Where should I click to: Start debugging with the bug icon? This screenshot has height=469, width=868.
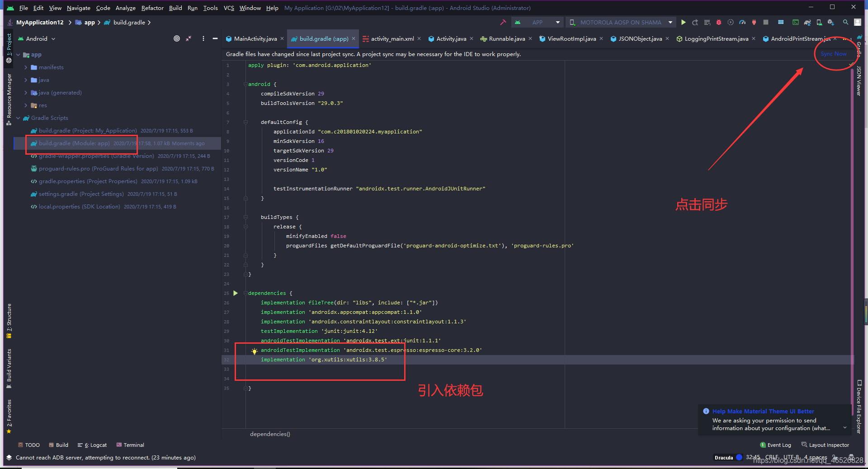coord(719,22)
